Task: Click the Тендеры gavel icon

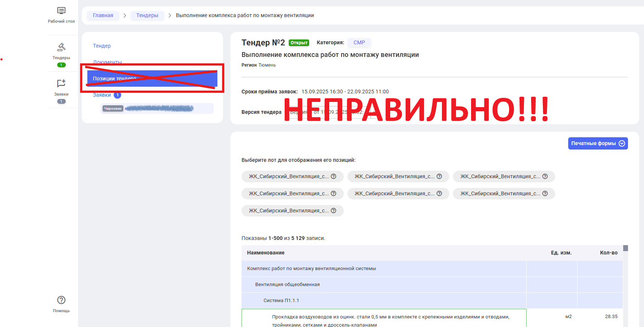Action: (x=61, y=47)
